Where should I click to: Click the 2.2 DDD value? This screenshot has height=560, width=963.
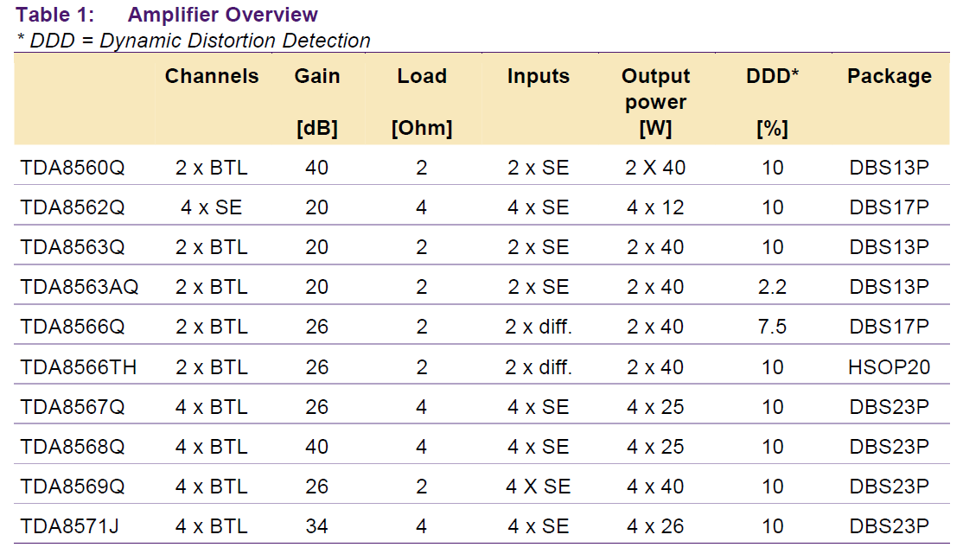772,287
